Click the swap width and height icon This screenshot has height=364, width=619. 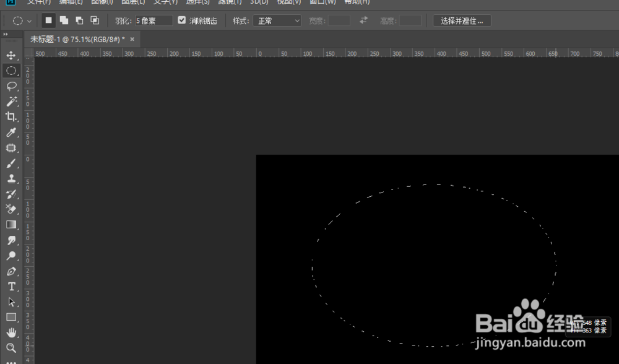[x=363, y=20]
